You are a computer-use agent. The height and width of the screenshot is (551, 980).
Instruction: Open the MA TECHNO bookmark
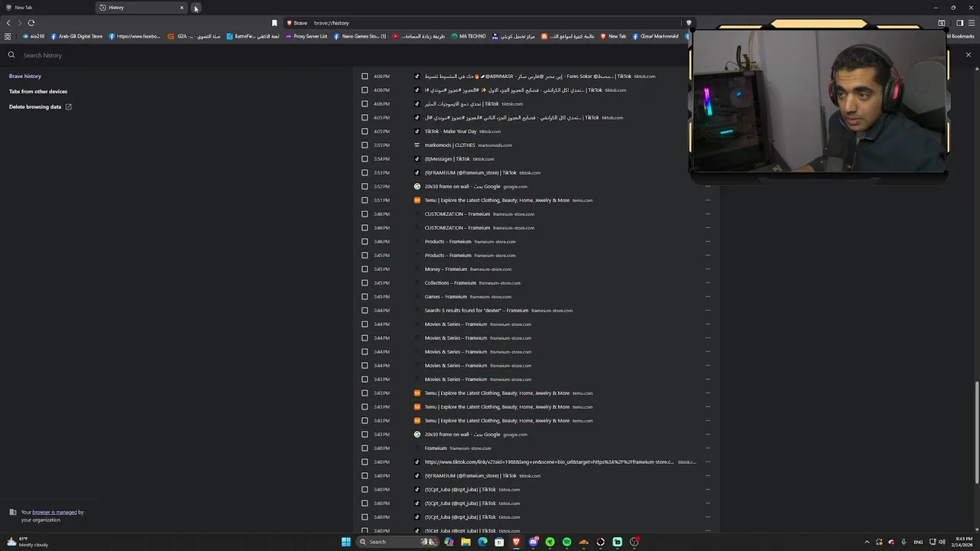[469, 36]
